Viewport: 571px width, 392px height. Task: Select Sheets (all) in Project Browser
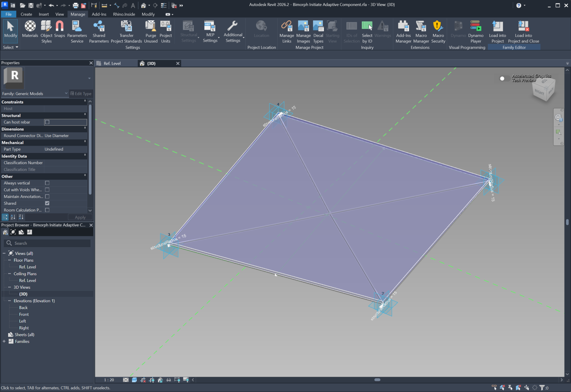pyautogui.click(x=24, y=334)
